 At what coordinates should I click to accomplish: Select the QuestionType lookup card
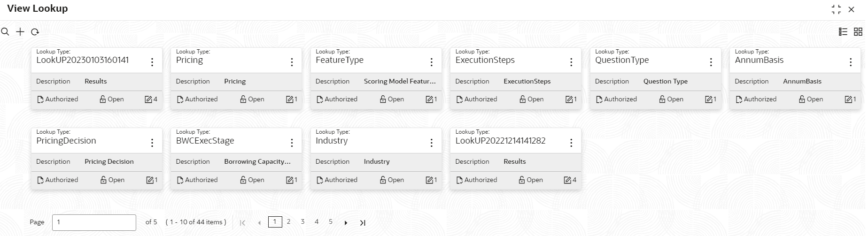pos(655,78)
